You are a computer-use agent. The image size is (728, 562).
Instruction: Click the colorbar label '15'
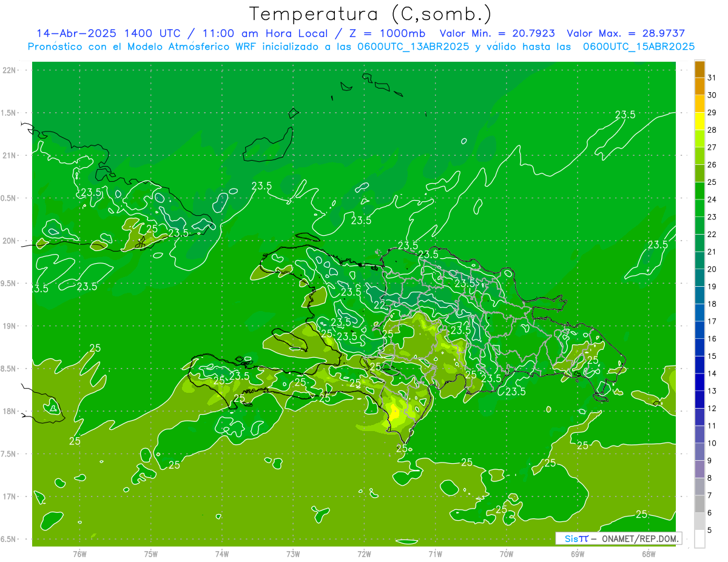click(712, 356)
